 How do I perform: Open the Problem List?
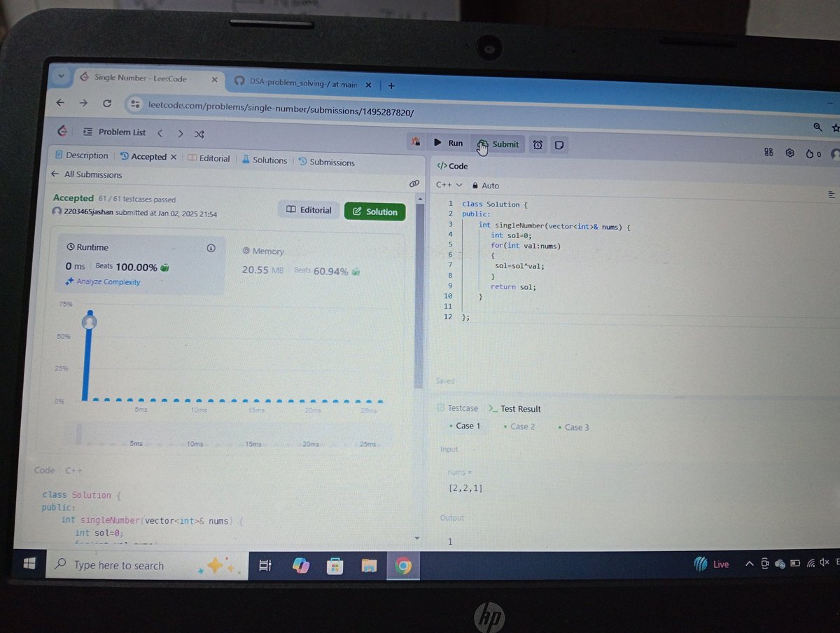114,132
